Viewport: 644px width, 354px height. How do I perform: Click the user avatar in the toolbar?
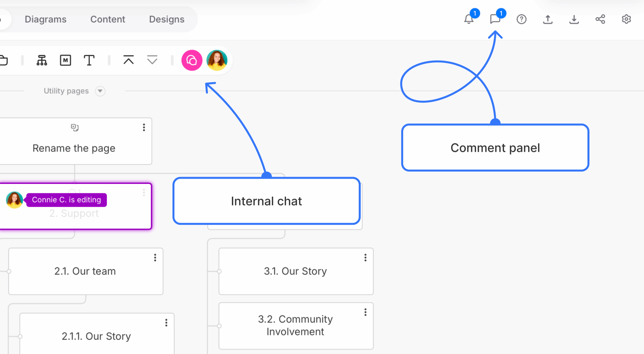click(217, 60)
